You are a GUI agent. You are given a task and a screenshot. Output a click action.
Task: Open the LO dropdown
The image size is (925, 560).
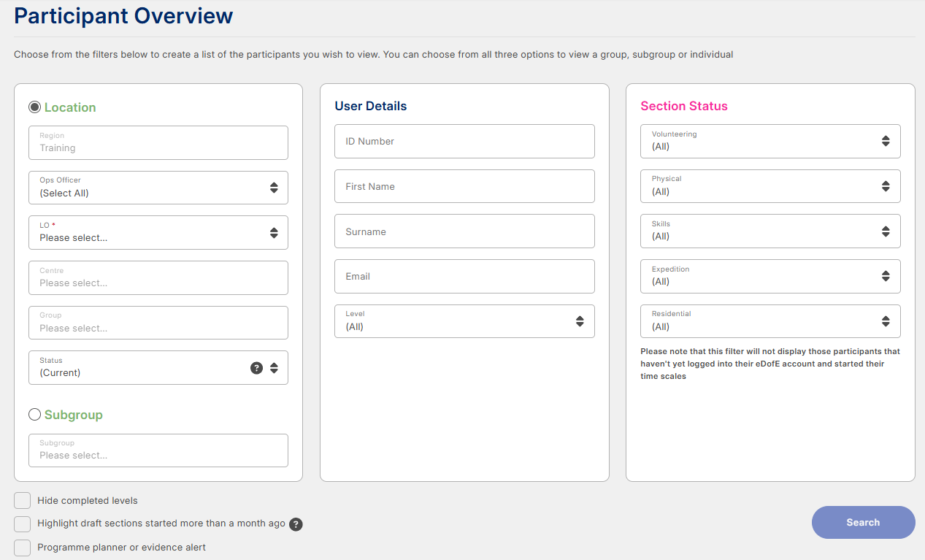(158, 233)
